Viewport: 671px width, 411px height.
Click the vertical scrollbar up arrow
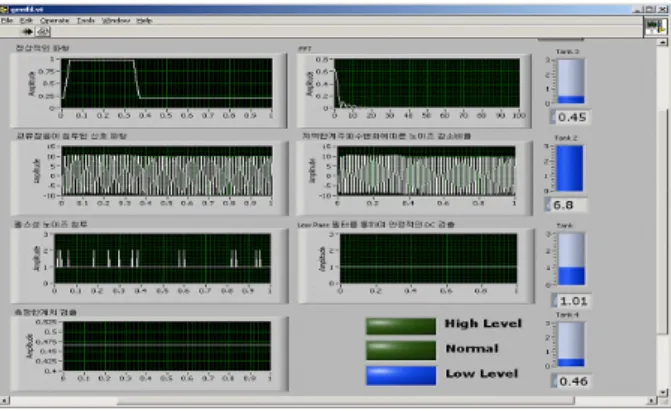click(x=663, y=42)
